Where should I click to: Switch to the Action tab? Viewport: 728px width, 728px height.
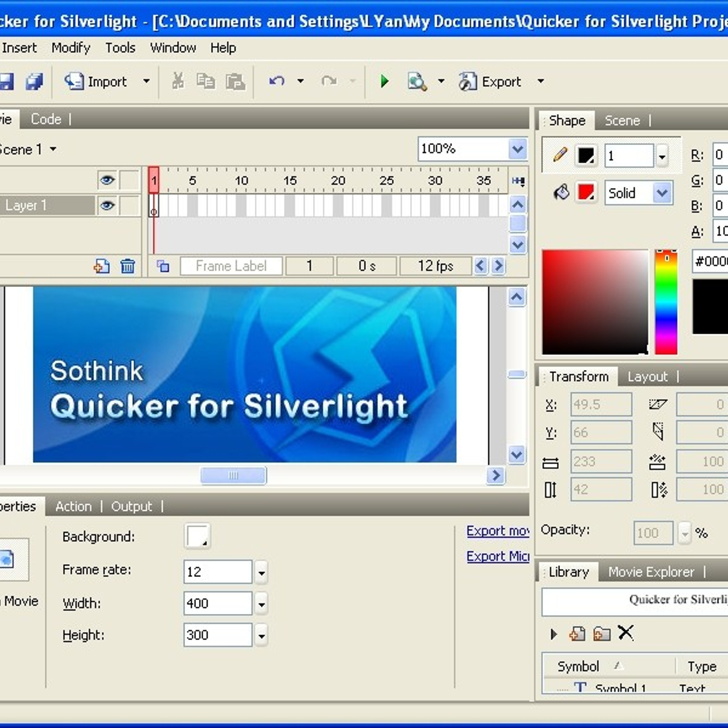[x=73, y=507]
